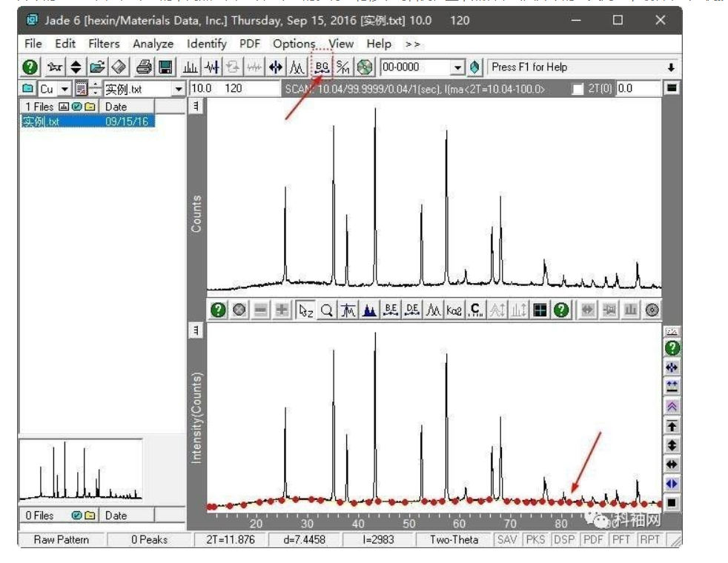
Task: Click the Kα2 stripping icon
Action: [454, 310]
